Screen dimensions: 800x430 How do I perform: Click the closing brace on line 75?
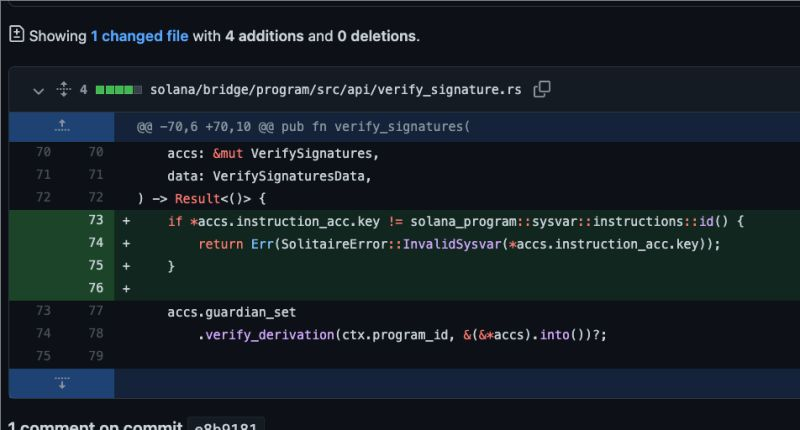coord(171,266)
